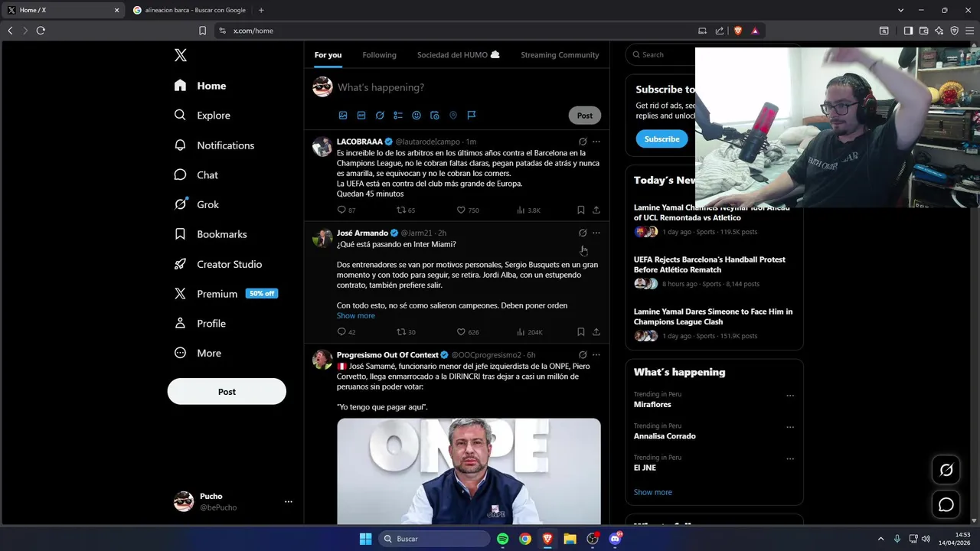Play the ONPE video thumbnail
Viewport: 980px width, 551px height.
point(469,471)
